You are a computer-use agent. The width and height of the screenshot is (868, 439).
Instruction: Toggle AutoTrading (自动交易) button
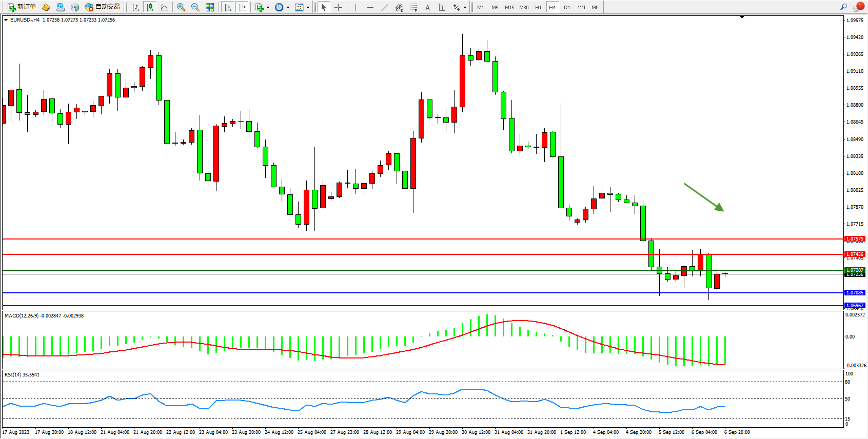click(102, 7)
